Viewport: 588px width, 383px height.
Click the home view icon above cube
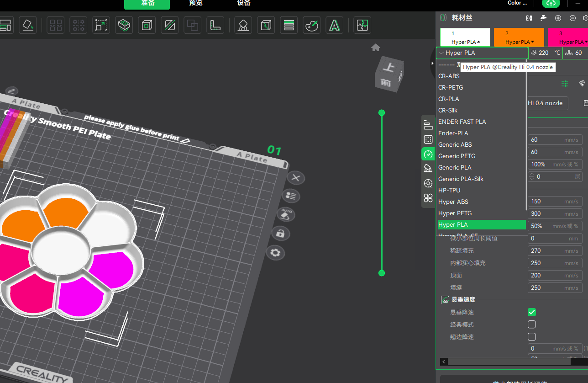pos(376,48)
